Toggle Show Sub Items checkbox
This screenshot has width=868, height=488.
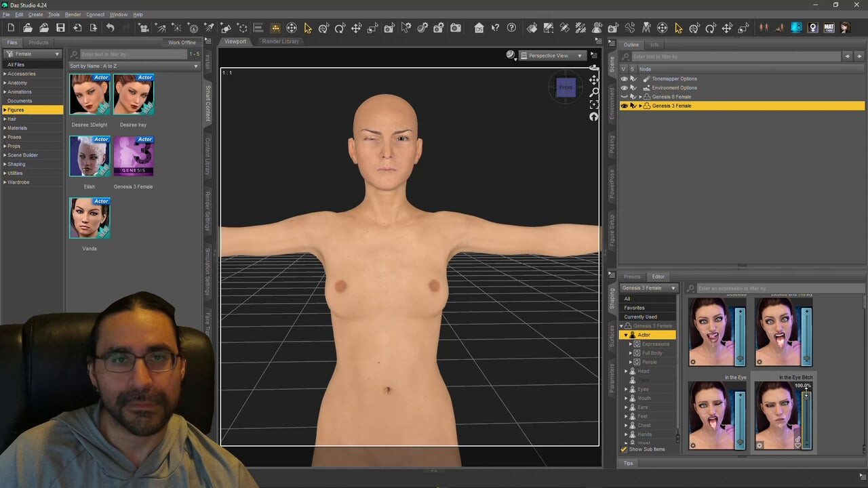624,449
